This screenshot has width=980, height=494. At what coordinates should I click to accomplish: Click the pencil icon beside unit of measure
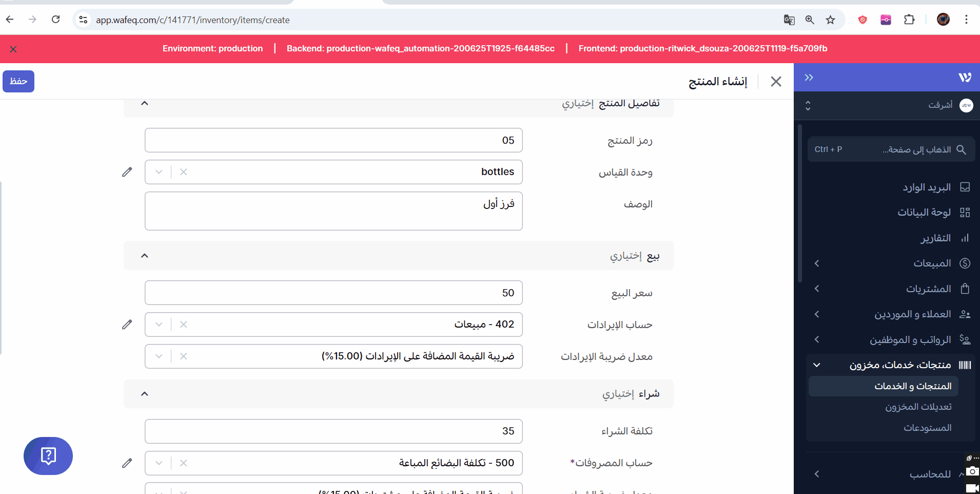[127, 172]
